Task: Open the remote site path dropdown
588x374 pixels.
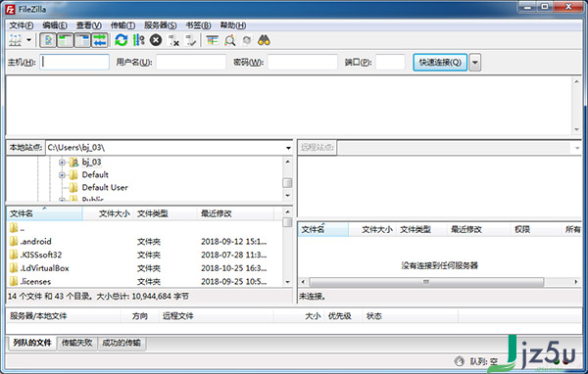Action: pyautogui.click(x=577, y=148)
